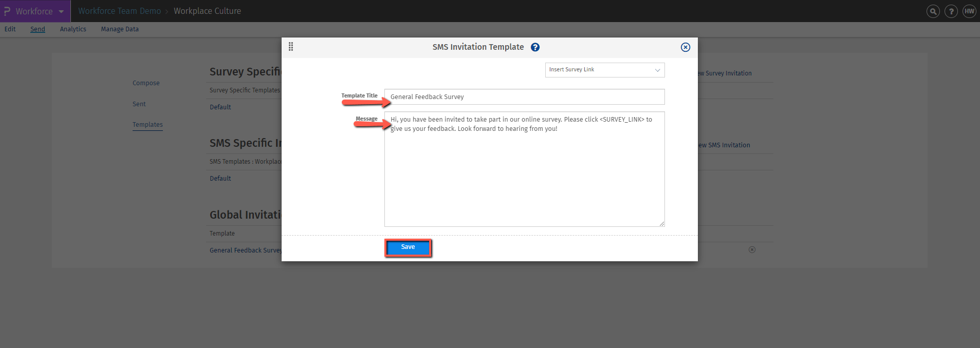Click the SMS Templates column header text
Screen dimensions: 980x348
[246, 162]
